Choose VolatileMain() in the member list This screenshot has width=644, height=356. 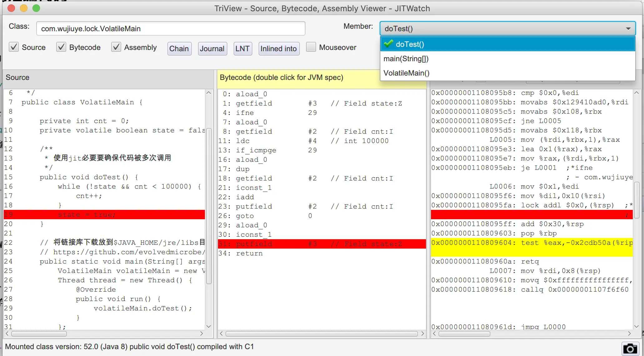406,73
